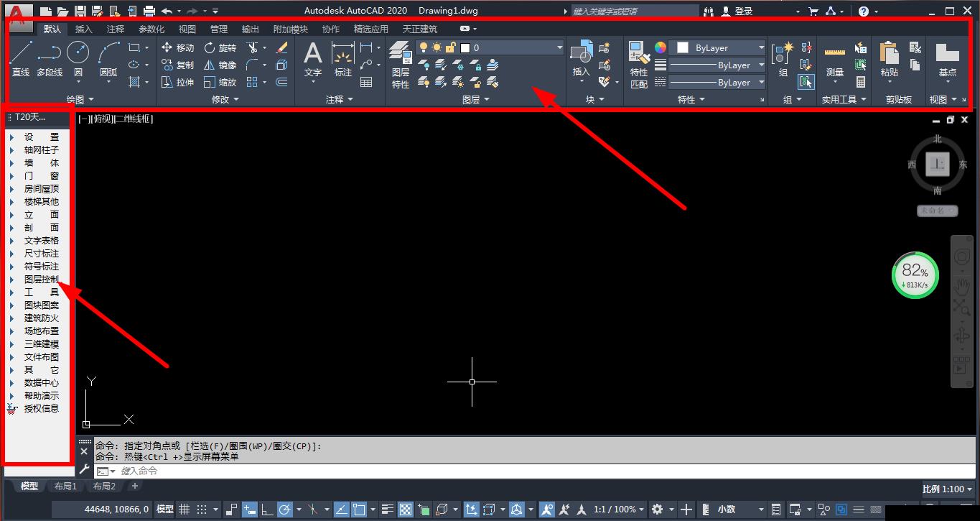This screenshot has height=521, width=980.
Task: Click the 登录 sign-in button
Action: click(743, 11)
